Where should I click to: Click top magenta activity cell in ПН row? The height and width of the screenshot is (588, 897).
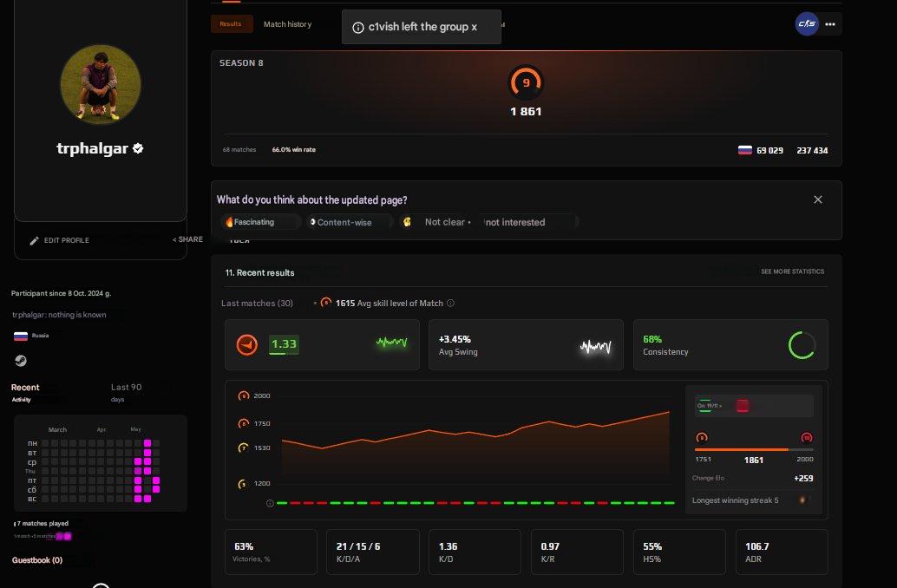(x=147, y=443)
